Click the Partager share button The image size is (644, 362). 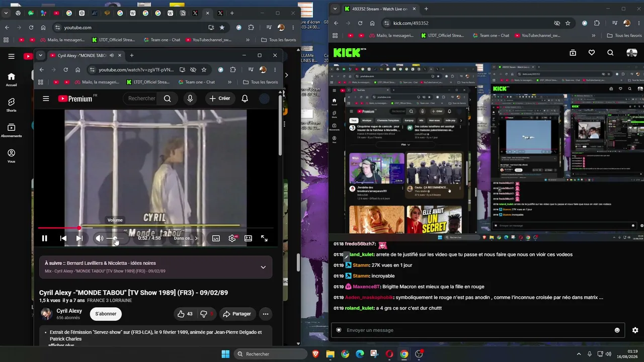point(237,314)
